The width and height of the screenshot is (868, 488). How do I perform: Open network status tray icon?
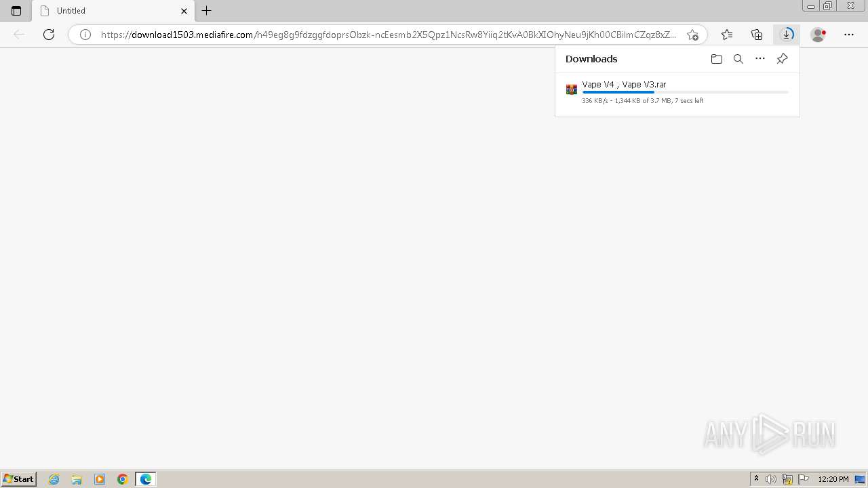tap(787, 479)
